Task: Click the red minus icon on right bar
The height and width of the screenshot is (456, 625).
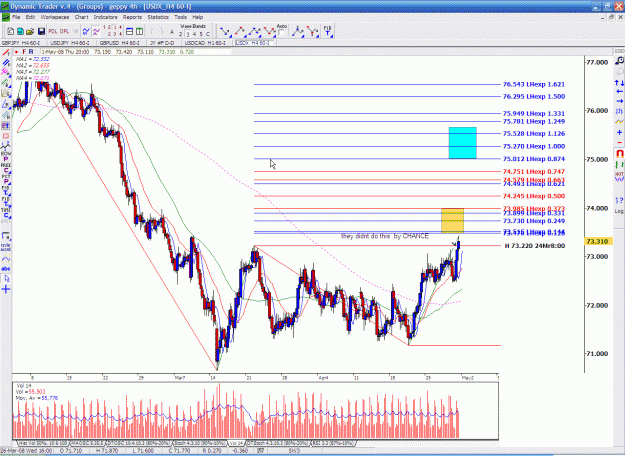Action: tap(619, 142)
